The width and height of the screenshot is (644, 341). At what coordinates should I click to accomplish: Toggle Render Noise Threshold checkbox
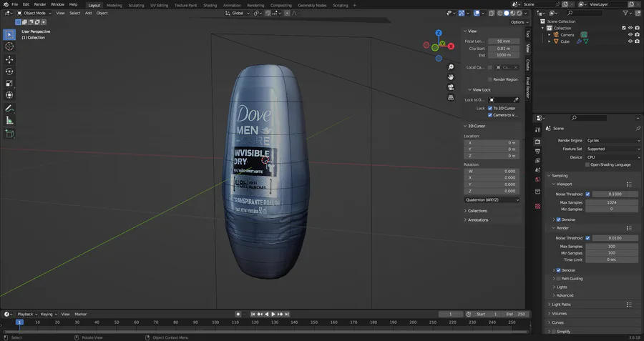(587, 238)
